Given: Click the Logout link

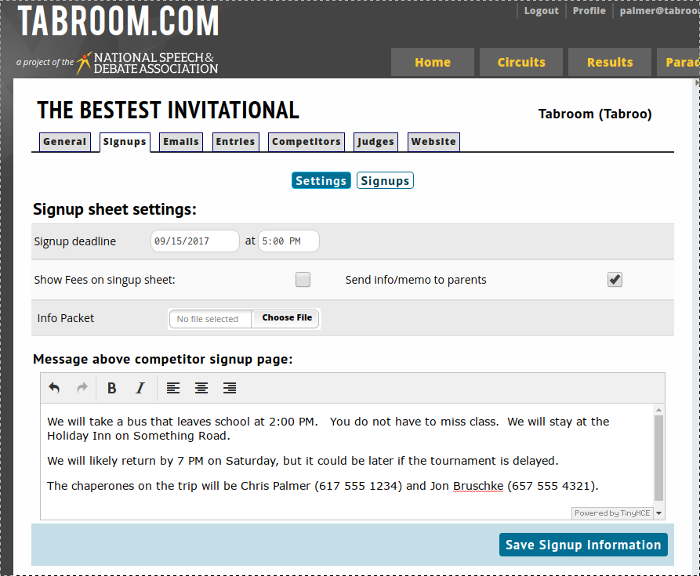Looking at the screenshot, I should point(541,11).
